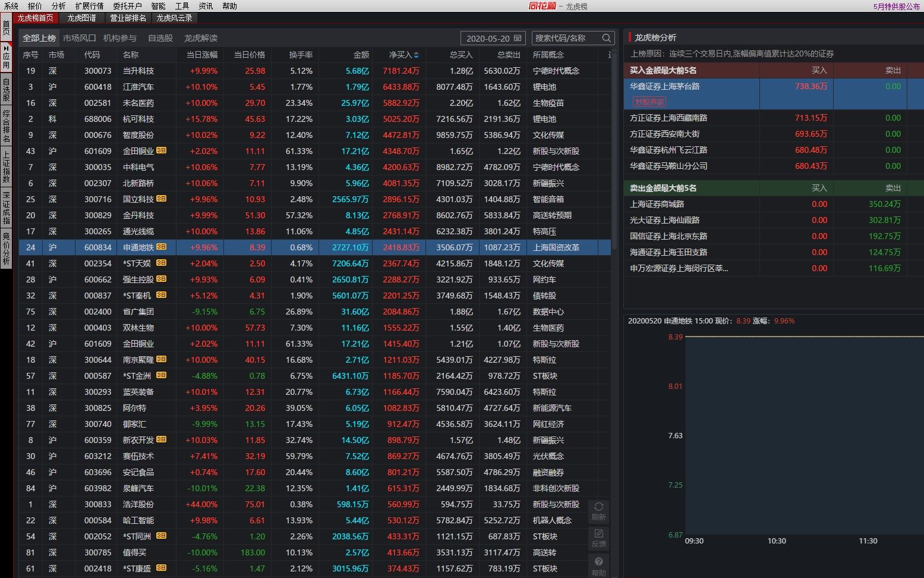Image resolution: width=924 pixels, height=578 pixels.
Task: Click the 融 badge beside *ST秦机
Action: 161,296
